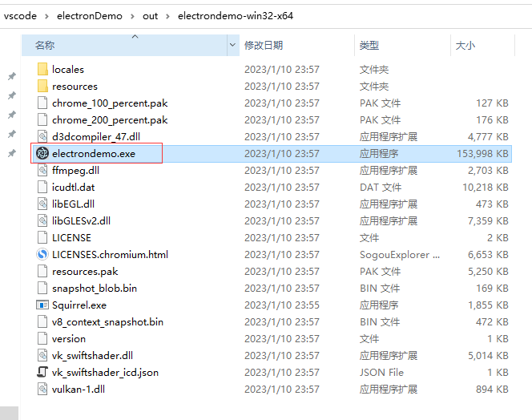
Task: Click the locales folder icon
Action: 43,70
